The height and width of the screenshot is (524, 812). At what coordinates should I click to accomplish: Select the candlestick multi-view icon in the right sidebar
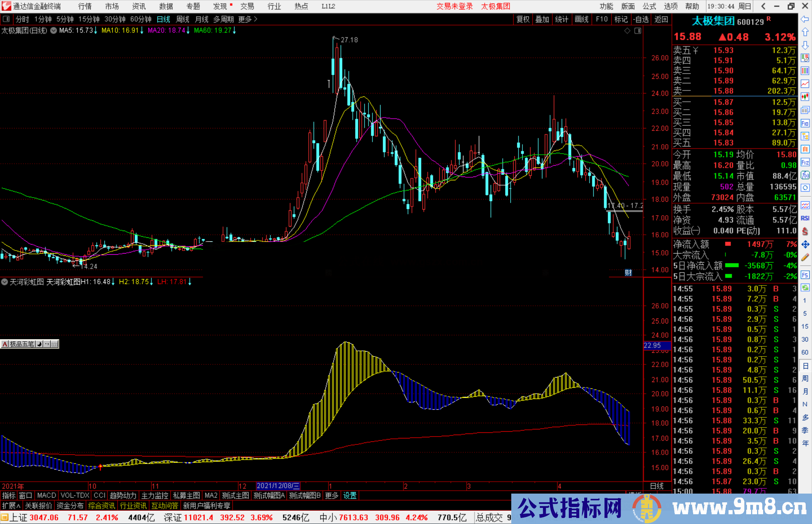805,96
